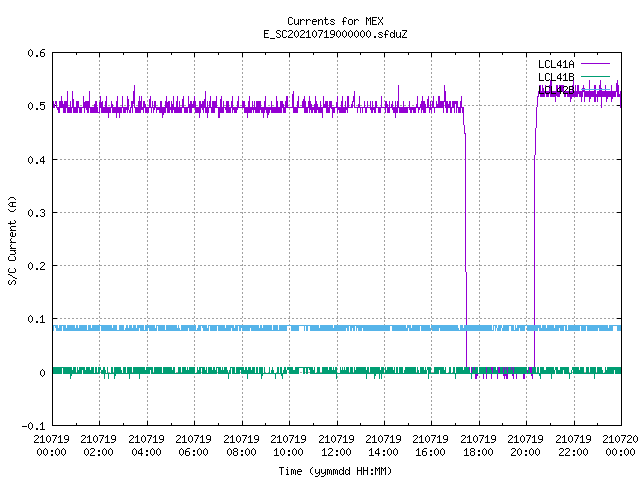The height and width of the screenshot is (480, 640).
Task: Click the '210719 00:00' x-axis tick label
Action: pos(51,446)
